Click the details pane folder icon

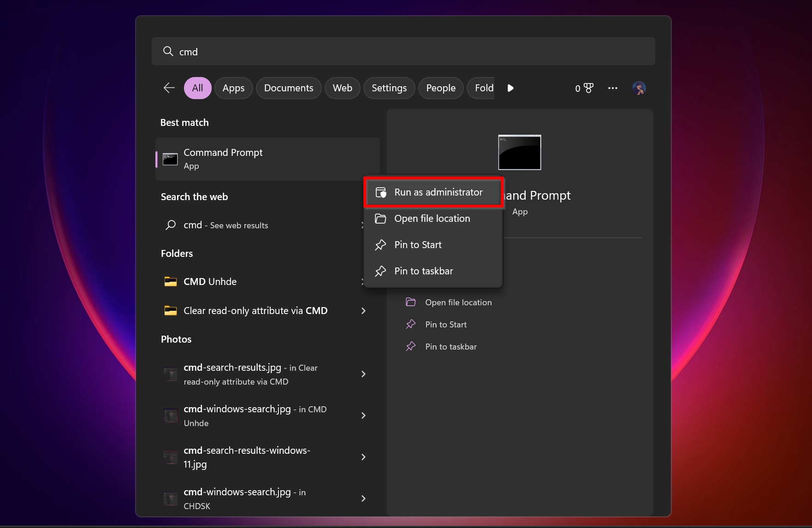tap(410, 302)
